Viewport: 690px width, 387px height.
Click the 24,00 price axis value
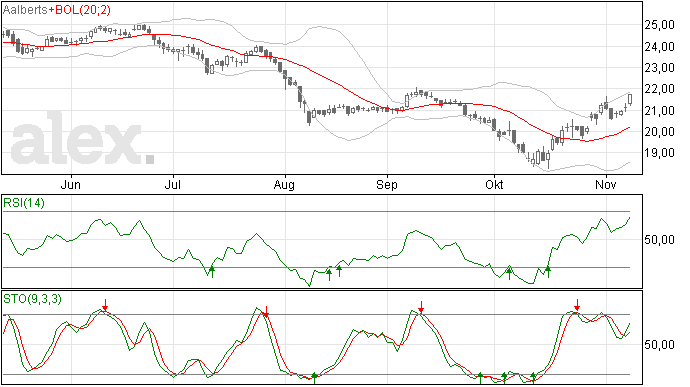pos(659,47)
